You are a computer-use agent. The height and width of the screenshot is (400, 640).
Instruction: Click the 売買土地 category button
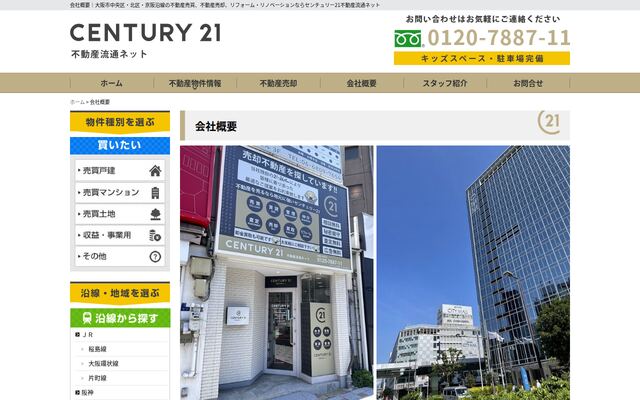pos(120,214)
